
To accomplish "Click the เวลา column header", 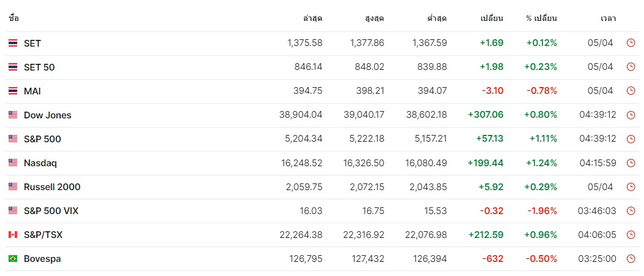I will pos(608,18).
